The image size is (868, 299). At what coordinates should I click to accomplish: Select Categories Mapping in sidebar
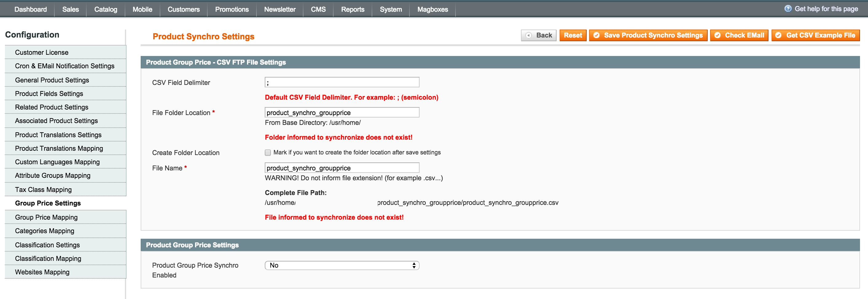point(66,230)
